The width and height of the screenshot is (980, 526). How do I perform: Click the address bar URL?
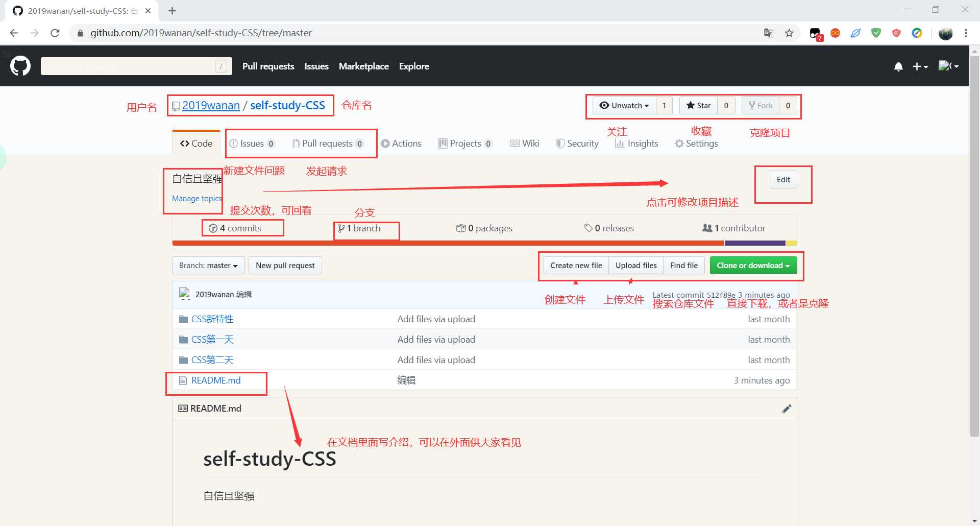coord(201,33)
